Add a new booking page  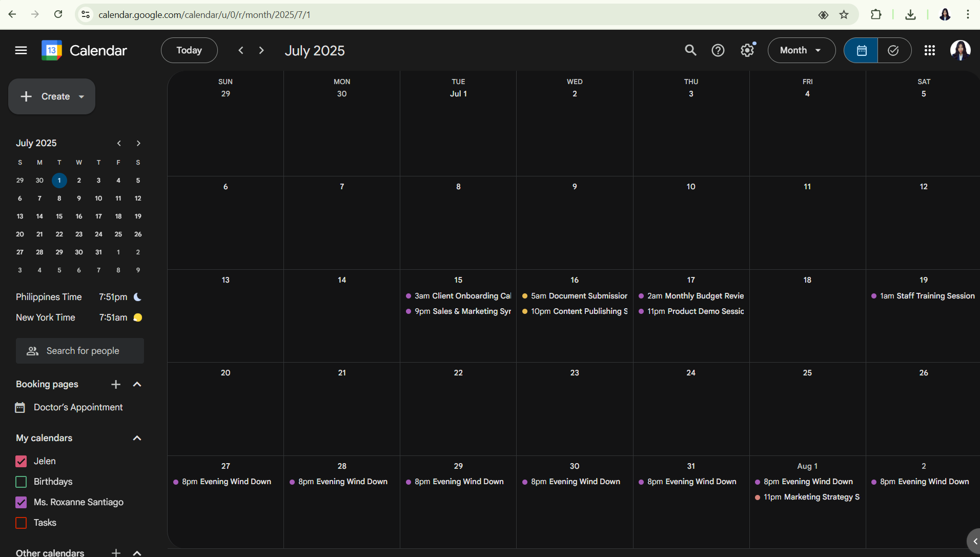116,384
